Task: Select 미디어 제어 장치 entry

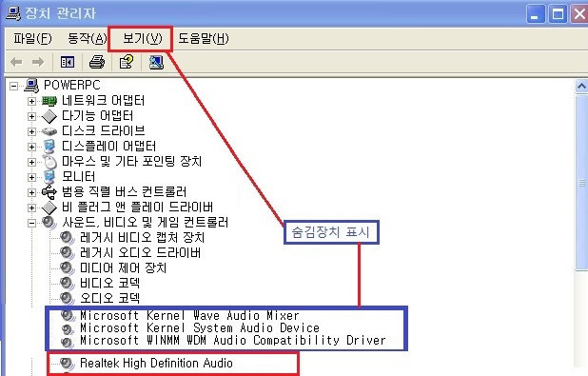Action: tap(123, 267)
